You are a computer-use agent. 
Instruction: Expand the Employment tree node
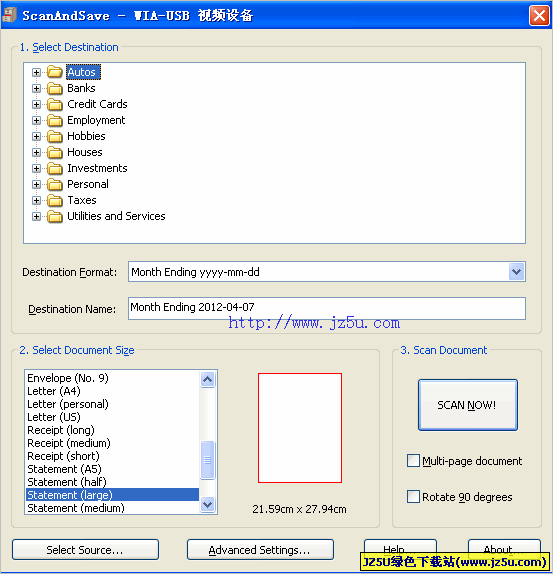36,120
